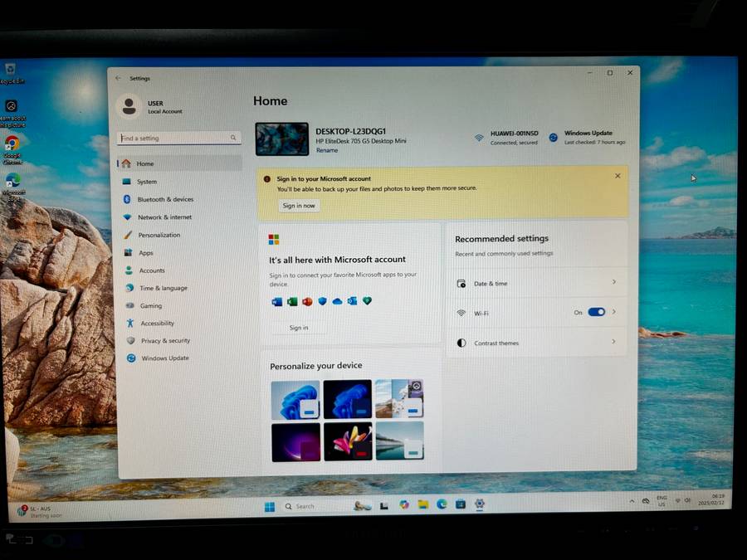Click the search magnifier in Find a setting
Image resolution: width=747 pixels, height=560 pixels.
click(x=233, y=138)
